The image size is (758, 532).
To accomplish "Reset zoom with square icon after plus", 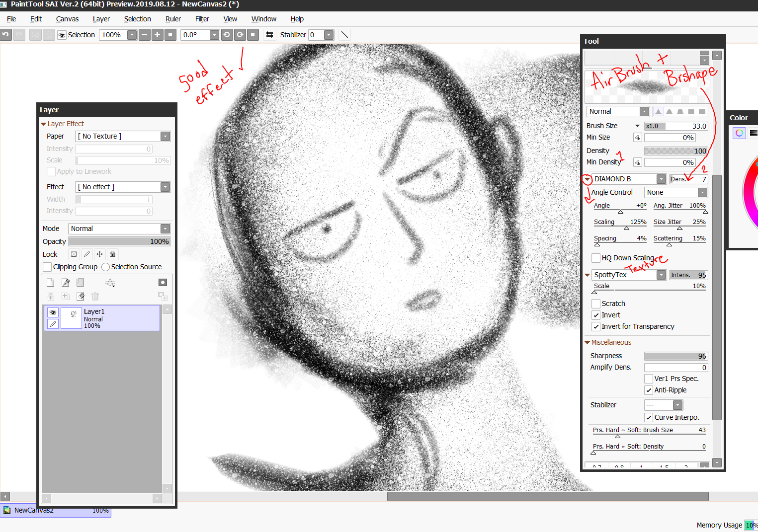I will coord(170,35).
